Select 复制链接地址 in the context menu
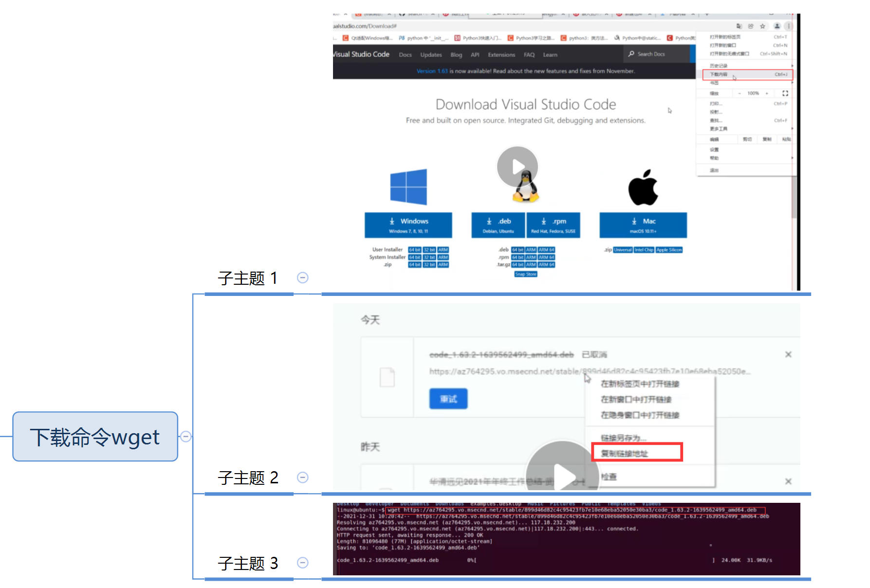This screenshot has height=588, width=870. point(637,453)
